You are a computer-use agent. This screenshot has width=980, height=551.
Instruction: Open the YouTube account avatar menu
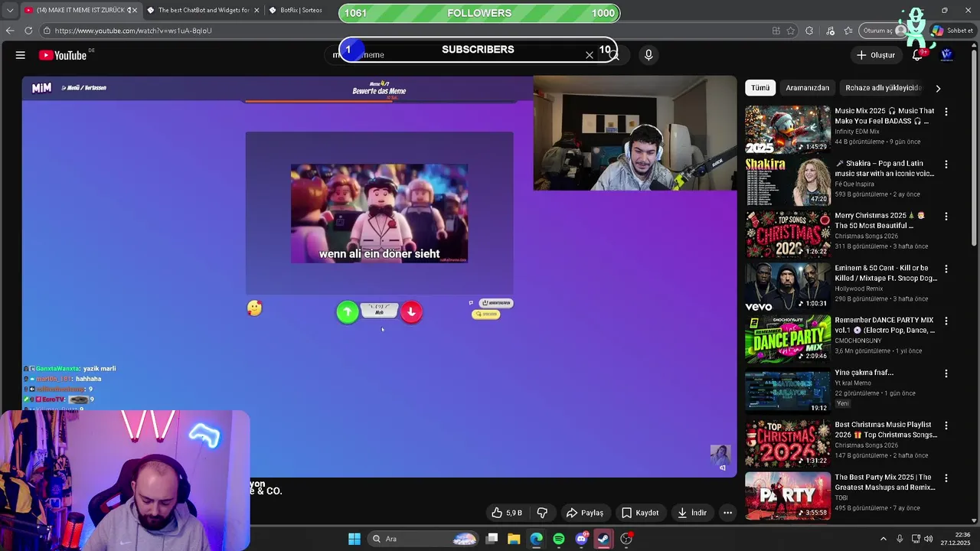947,55
